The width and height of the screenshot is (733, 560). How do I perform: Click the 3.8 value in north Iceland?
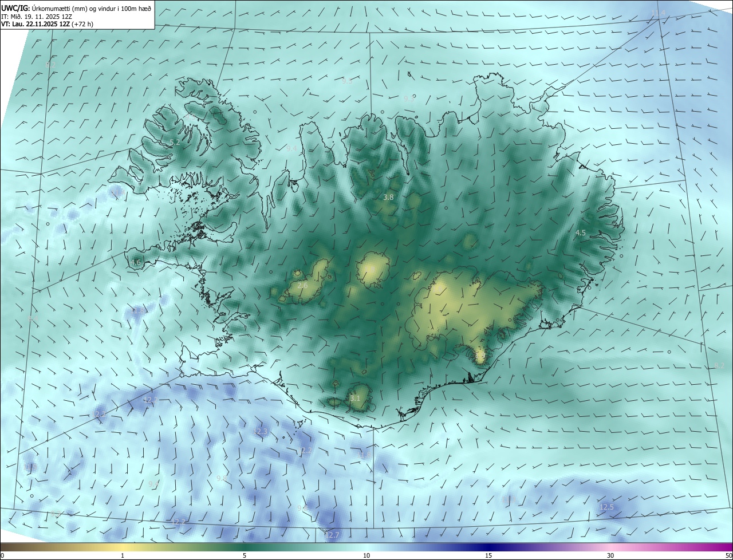click(x=388, y=197)
